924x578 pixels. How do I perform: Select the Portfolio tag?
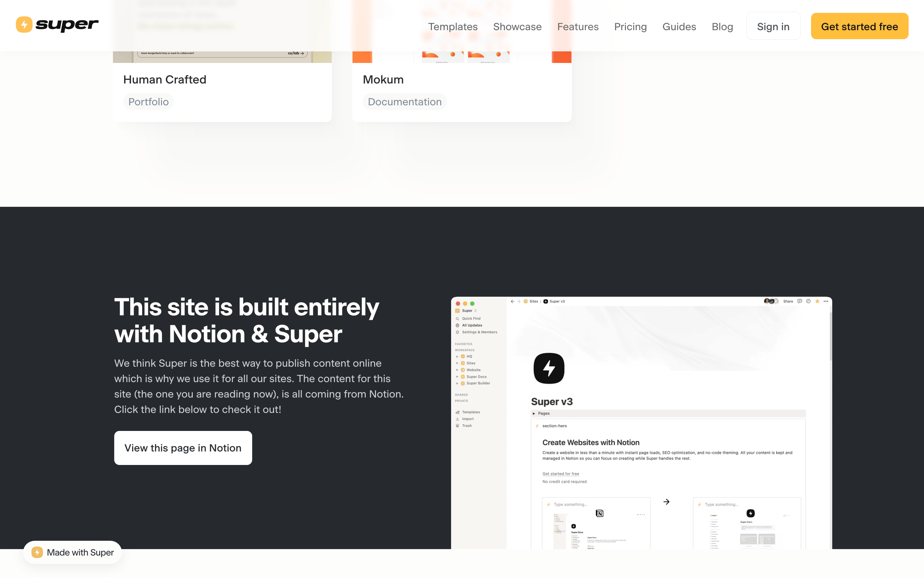coord(148,102)
